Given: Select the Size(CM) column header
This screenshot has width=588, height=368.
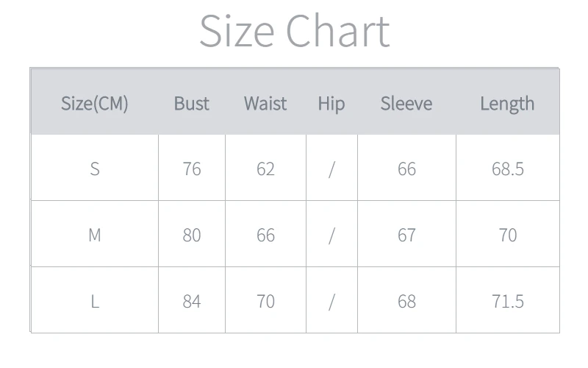Looking at the screenshot, I should coord(94,104).
